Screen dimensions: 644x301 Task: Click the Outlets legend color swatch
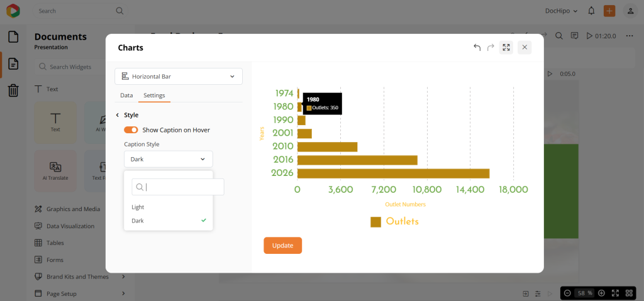(376, 222)
